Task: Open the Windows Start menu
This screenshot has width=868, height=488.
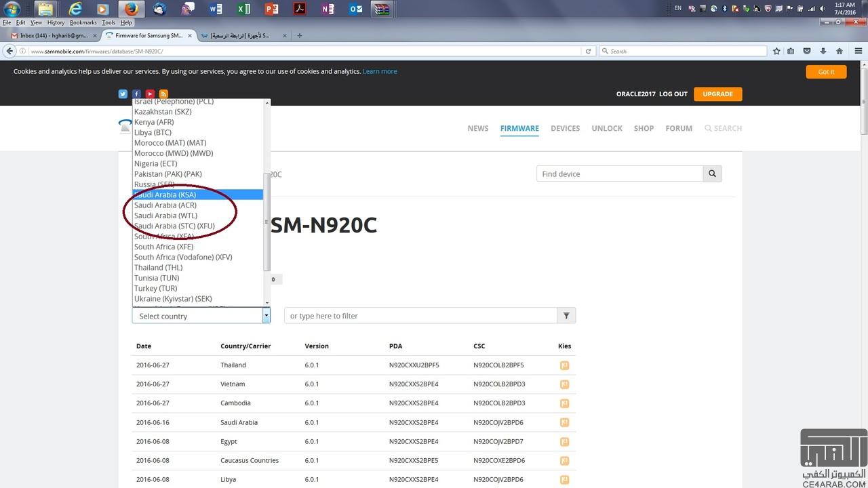Action: pyautogui.click(x=12, y=9)
